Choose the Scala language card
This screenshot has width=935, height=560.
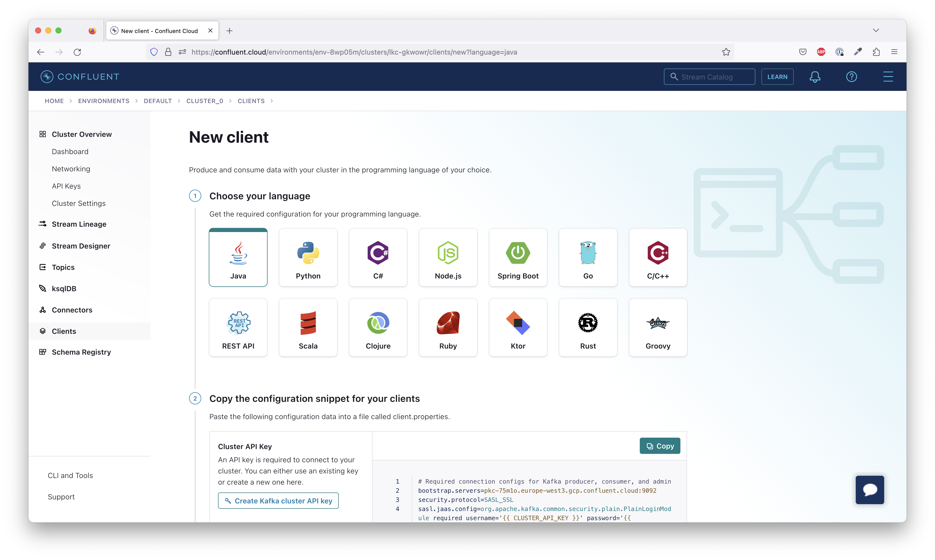(308, 327)
